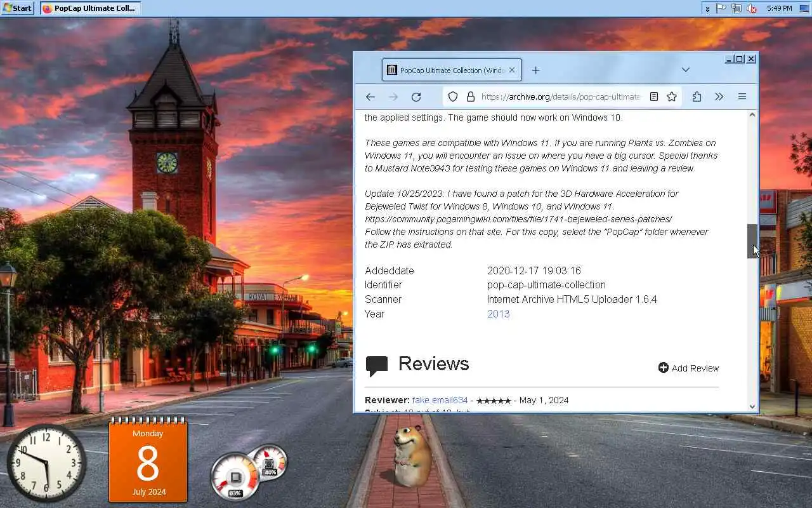The height and width of the screenshot is (508, 812).
Task: Show hidden tray icons chevron
Action: [707, 8]
